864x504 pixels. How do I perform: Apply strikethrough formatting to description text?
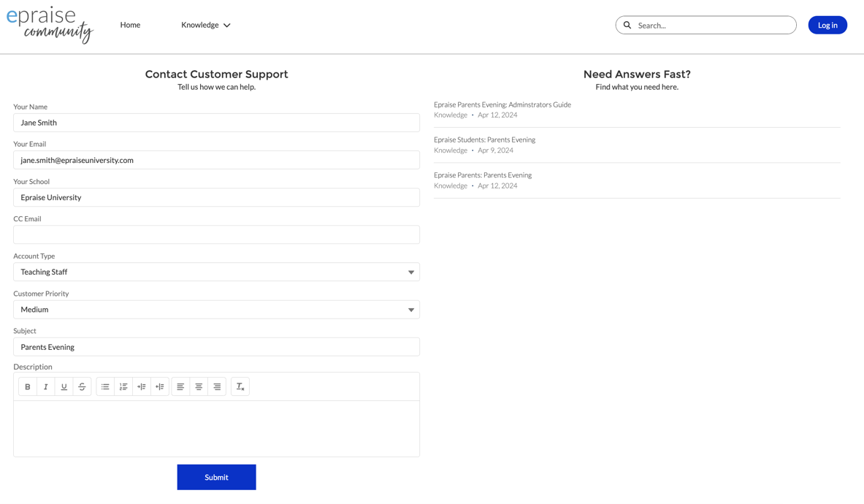(x=82, y=386)
